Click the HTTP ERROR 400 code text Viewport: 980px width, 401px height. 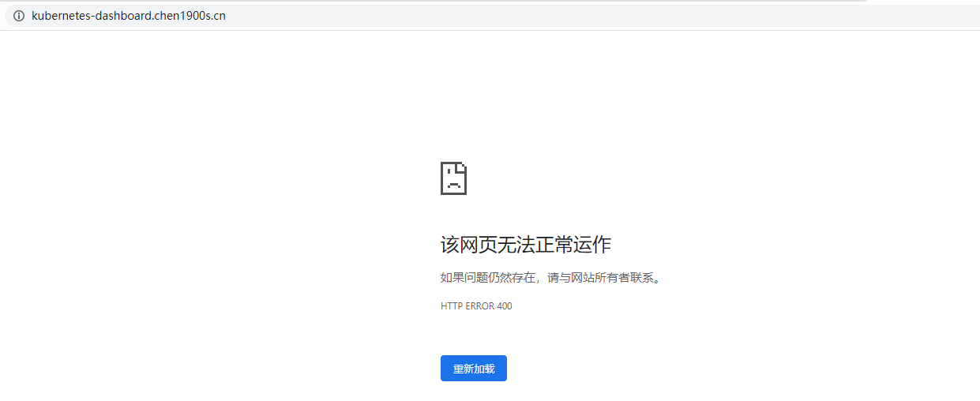pyautogui.click(x=476, y=306)
